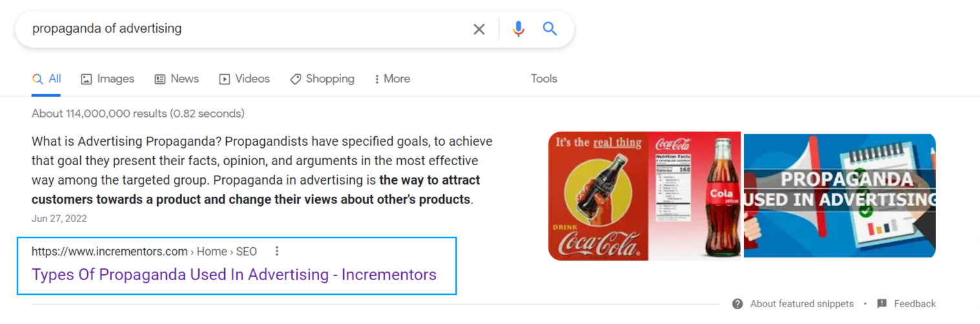The width and height of the screenshot is (980, 324).
Task: Start voice search with microphone icon
Action: 518,29
